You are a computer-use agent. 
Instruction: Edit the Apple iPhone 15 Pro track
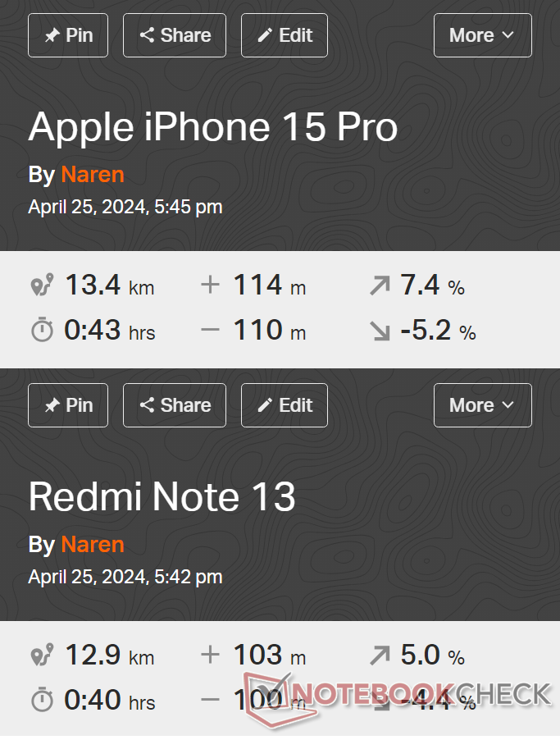285,35
